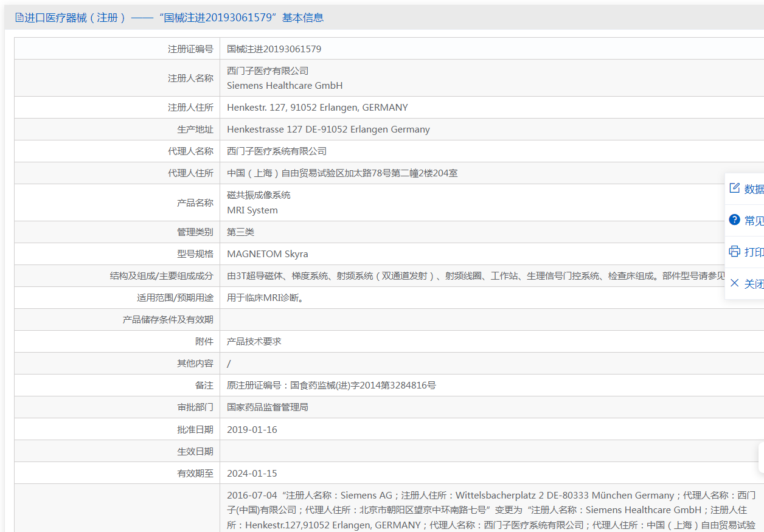764x532 pixels.
Task: Select the "代理人住所" row label
Action: pos(191,173)
